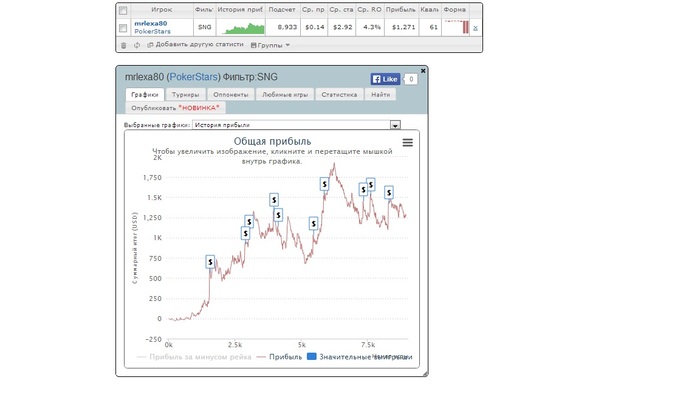
Task: Click the rightmost $ win marker on chart
Action: coord(389,192)
